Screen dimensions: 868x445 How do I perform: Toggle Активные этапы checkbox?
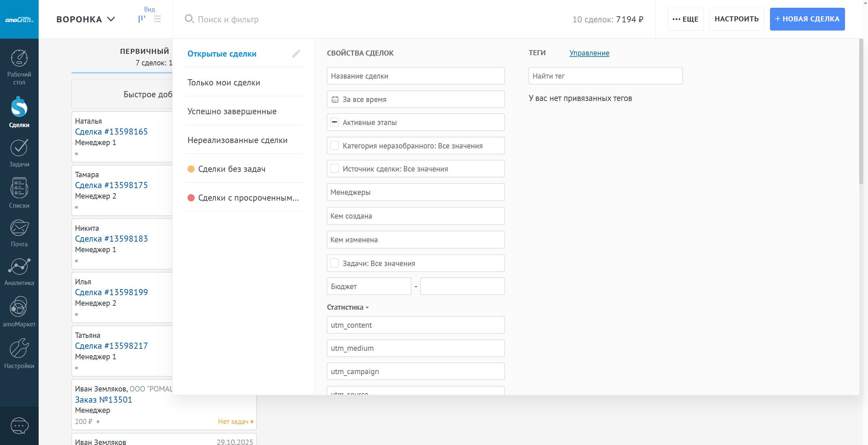334,122
